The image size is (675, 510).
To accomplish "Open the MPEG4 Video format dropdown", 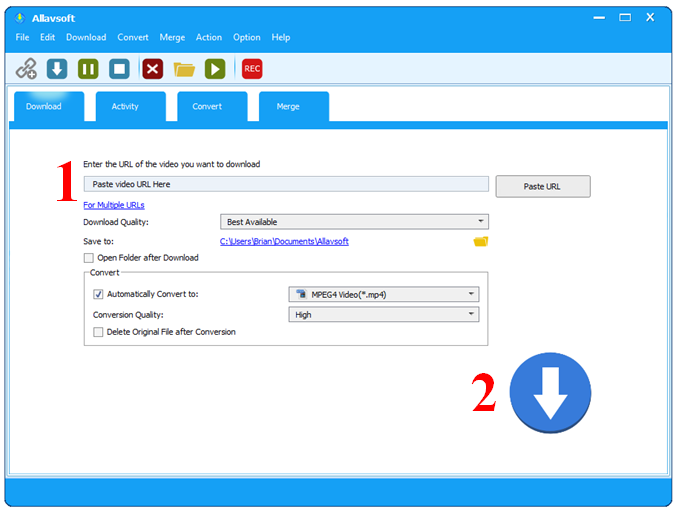I will point(384,294).
